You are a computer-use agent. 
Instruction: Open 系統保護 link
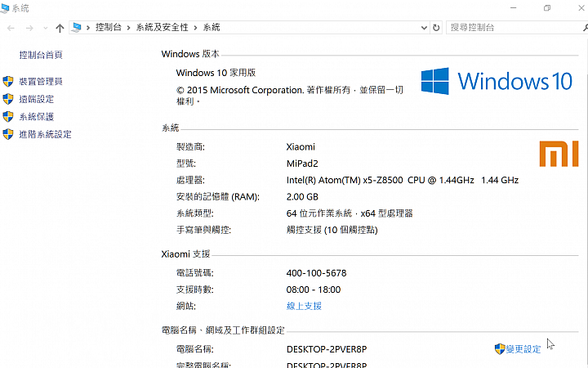(37, 117)
